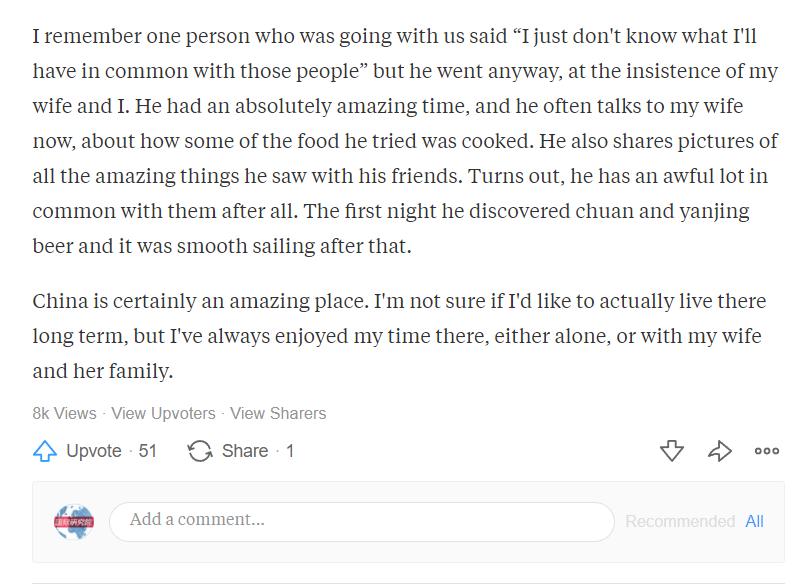Open the View Upvoters link
This screenshot has width=797, height=586.
163,413
